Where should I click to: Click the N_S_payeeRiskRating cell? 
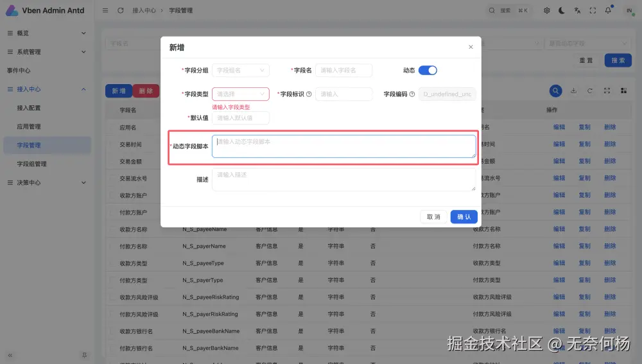[x=211, y=297]
